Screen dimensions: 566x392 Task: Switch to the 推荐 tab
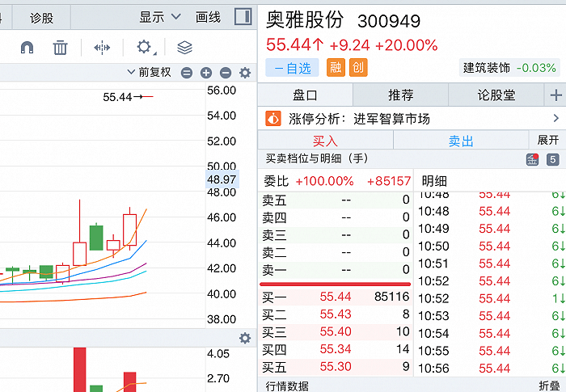pos(401,95)
